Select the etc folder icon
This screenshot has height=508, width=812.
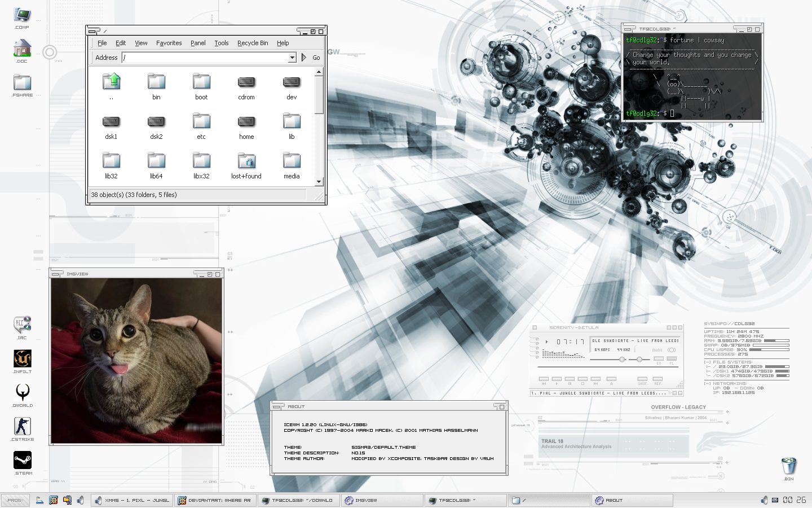[201, 121]
